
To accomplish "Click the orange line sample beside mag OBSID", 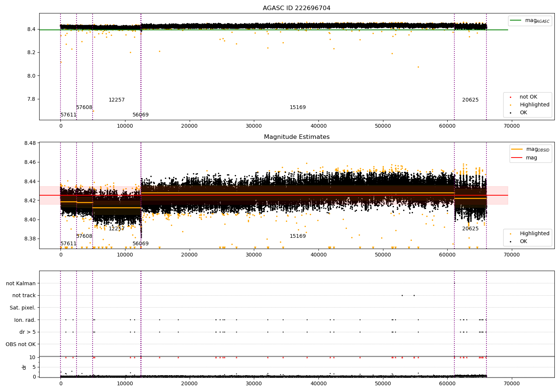I will click(517, 149).
